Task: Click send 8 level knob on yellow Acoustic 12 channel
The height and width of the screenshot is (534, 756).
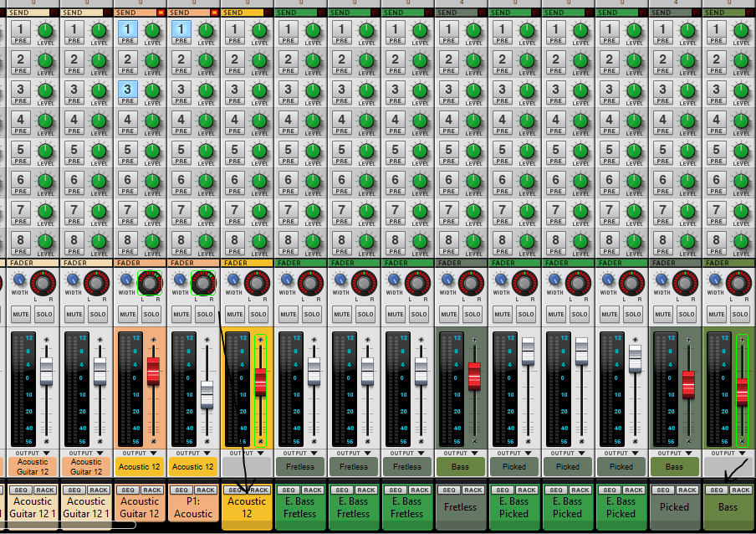Action: [x=260, y=241]
